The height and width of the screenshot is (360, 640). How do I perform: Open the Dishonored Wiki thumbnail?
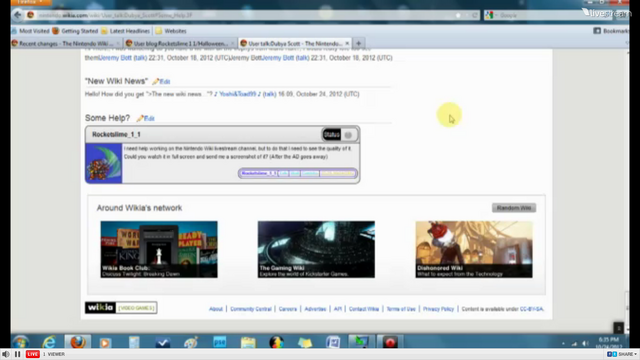pos(474,249)
